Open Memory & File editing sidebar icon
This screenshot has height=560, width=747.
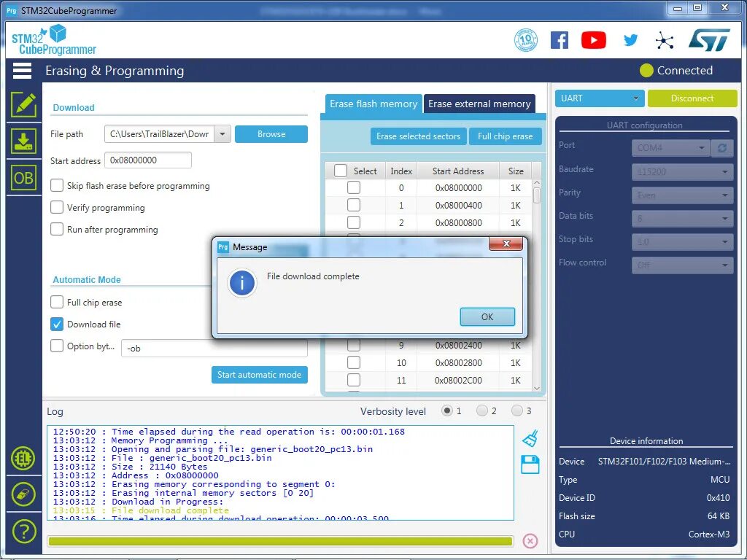click(x=23, y=105)
